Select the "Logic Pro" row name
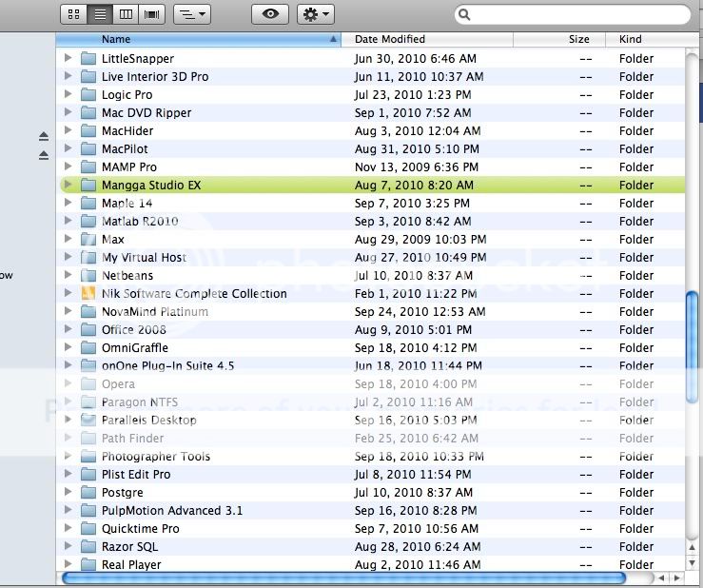This screenshot has width=703, height=588. coord(127,95)
